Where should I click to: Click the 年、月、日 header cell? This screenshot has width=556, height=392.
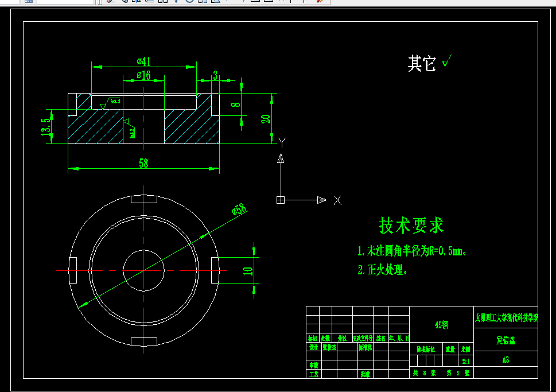(x=399, y=338)
